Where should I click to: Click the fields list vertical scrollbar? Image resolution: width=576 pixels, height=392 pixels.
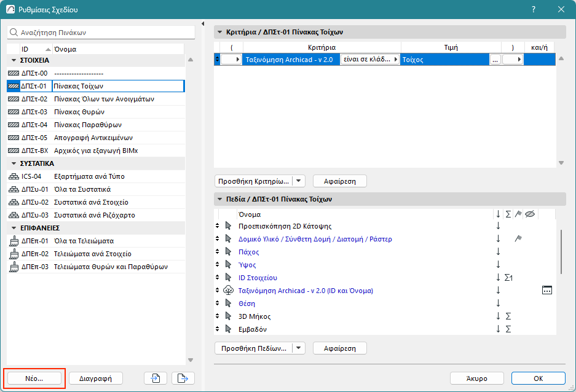click(560, 251)
